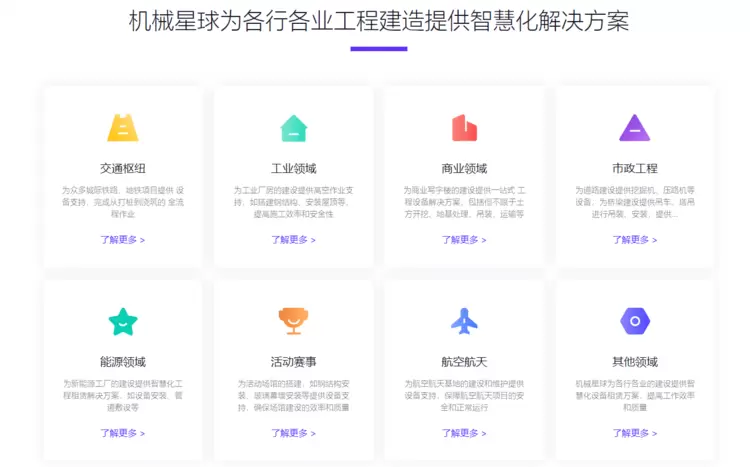Click the green house 工业领域 icon

pos(294,128)
